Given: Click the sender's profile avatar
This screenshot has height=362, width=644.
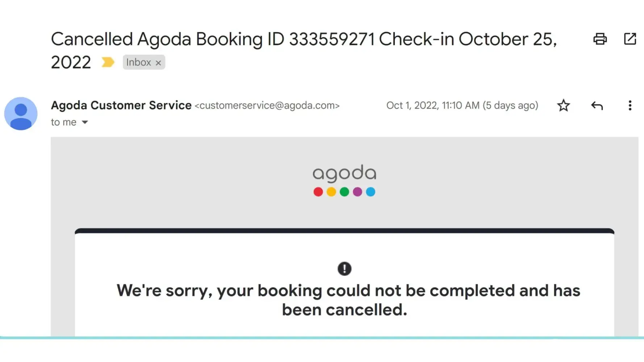Looking at the screenshot, I should [x=21, y=113].
